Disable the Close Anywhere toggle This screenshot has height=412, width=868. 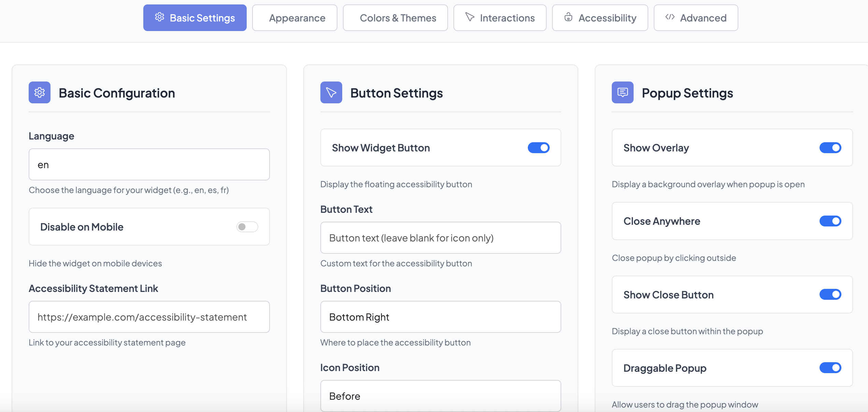(x=830, y=221)
